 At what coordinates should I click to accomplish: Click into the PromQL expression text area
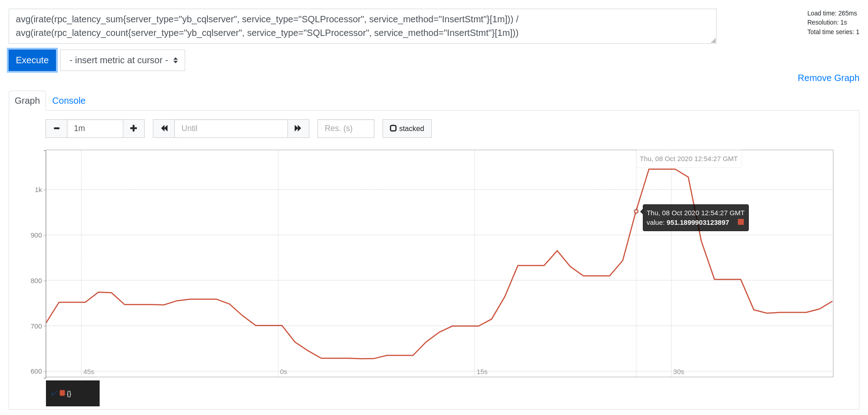coord(362,26)
